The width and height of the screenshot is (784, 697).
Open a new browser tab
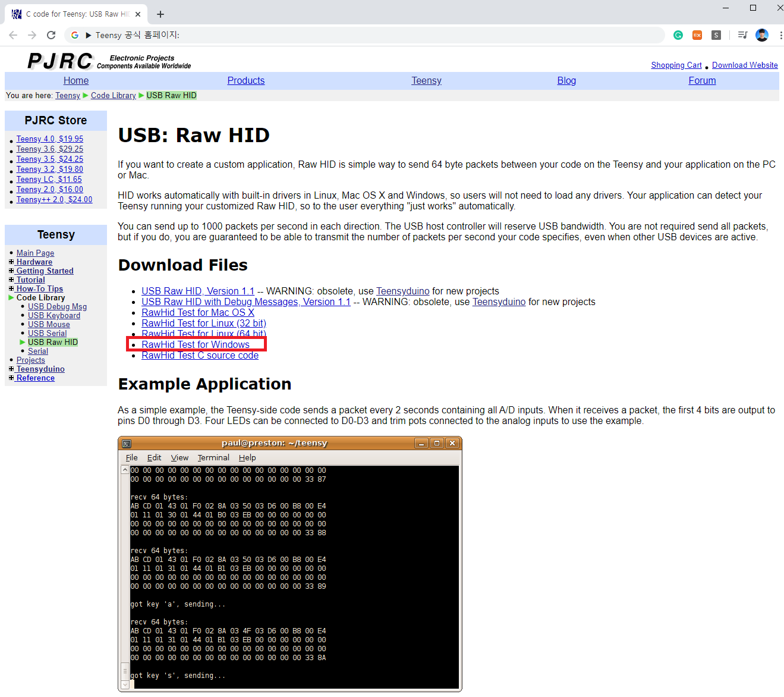click(x=160, y=14)
